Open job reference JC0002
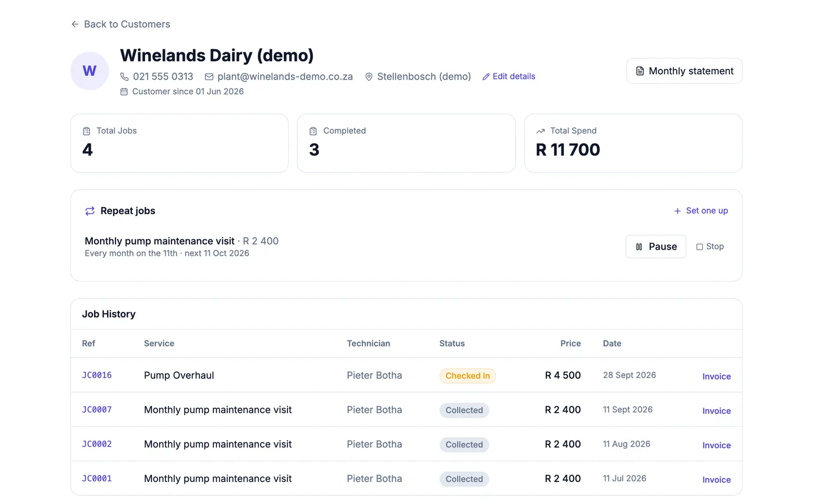813x504 pixels. tap(97, 444)
